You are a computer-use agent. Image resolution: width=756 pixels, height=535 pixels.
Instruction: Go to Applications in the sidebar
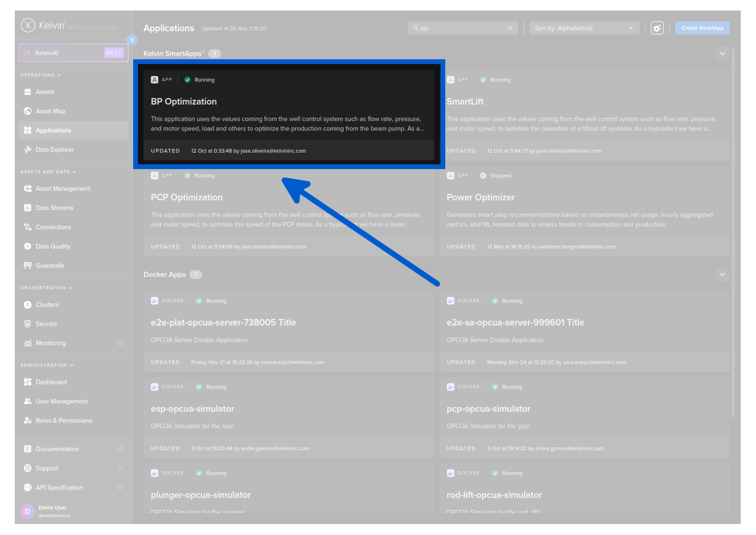(53, 130)
